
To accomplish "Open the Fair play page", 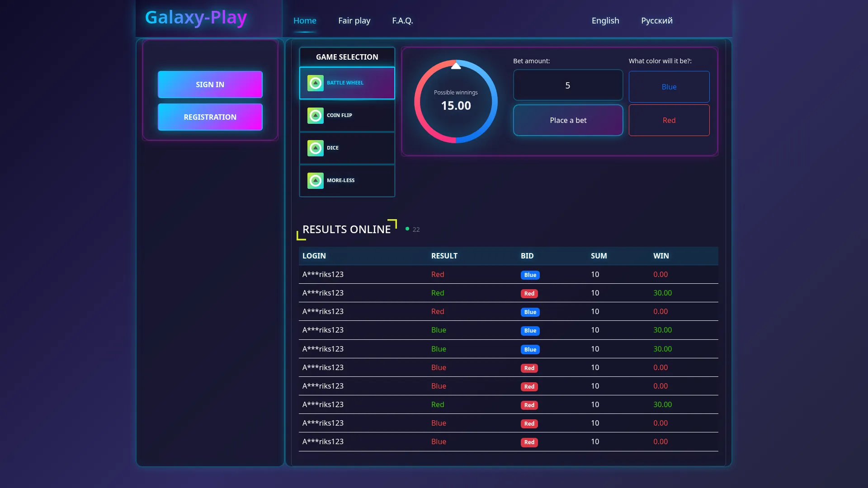I will (354, 20).
